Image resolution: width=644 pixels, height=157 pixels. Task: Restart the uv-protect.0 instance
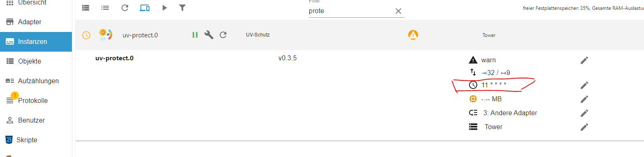click(x=223, y=35)
